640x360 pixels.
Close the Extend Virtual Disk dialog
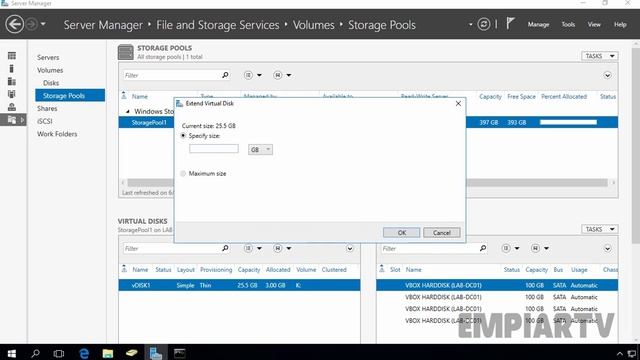click(x=458, y=104)
